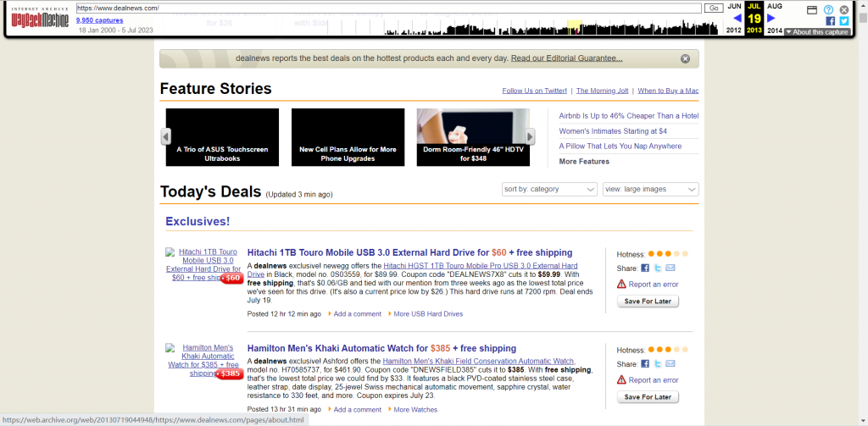Click the $60 price tag badge

click(x=232, y=278)
